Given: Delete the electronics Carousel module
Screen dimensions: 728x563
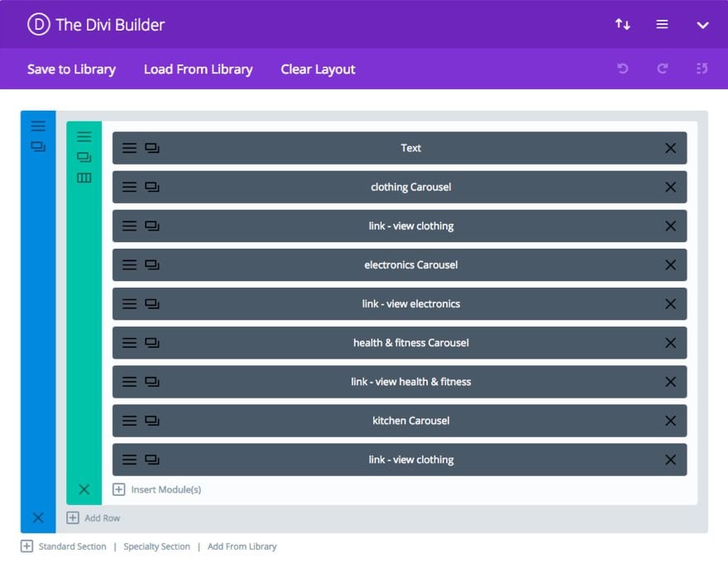Looking at the screenshot, I should coord(670,265).
